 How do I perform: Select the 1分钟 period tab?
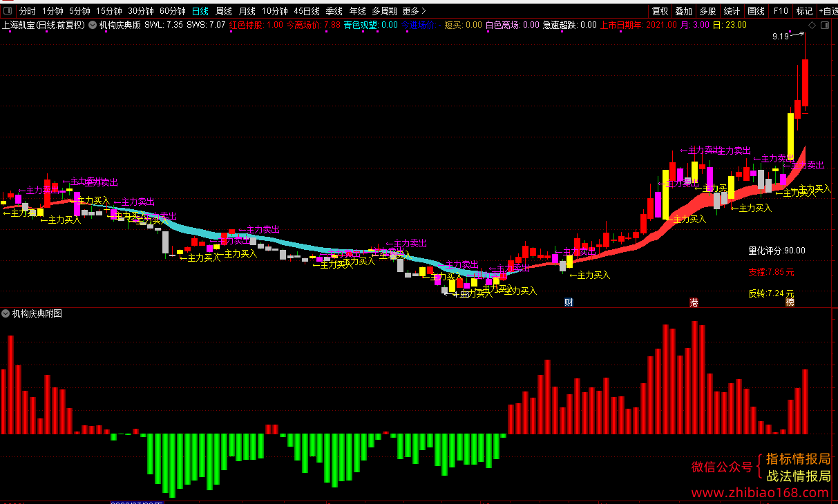tap(53, 11)
